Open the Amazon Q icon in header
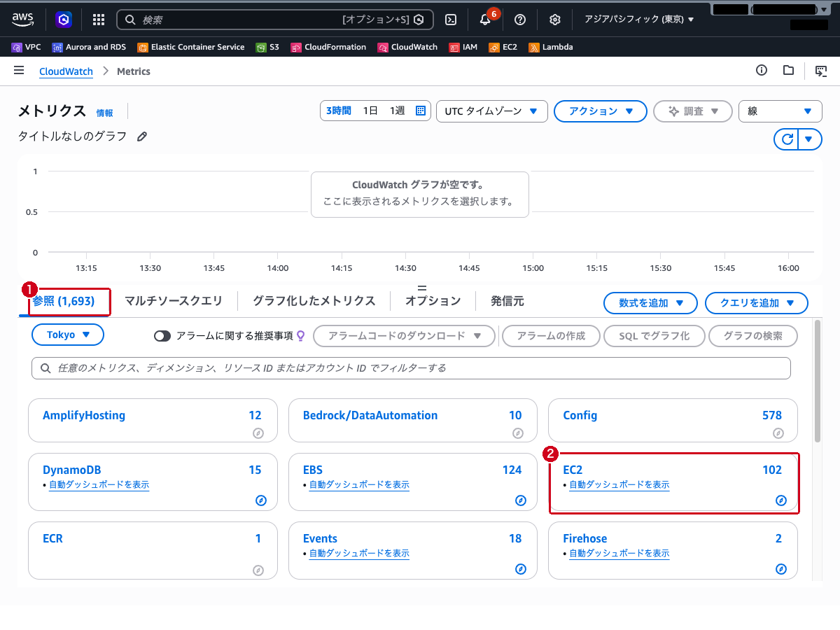The image size is (840, 630). coord(64,20)
